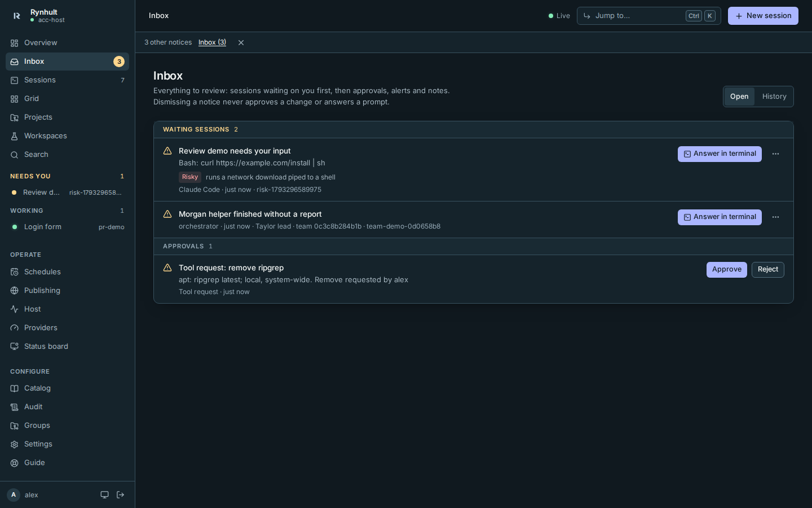The height and width of the screenshot is (508, 812).
Task: Select Inbox in the sidebar
Action: (67, 62)
